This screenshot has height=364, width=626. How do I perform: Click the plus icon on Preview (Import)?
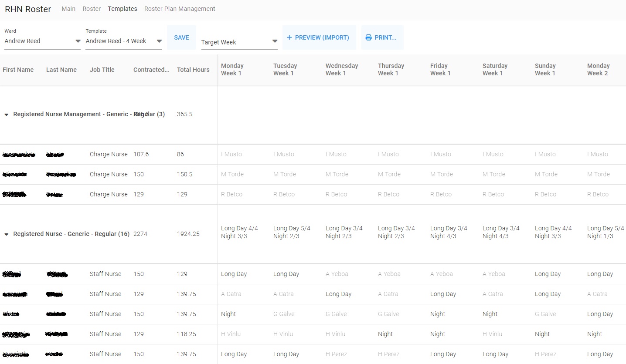pos(289,37)
